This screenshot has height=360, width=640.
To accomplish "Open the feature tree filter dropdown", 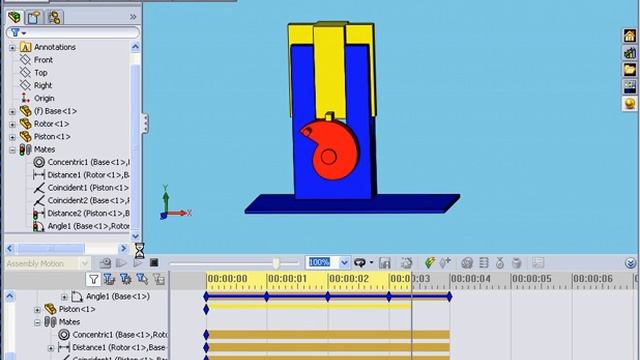I will (x=18, y=32).
